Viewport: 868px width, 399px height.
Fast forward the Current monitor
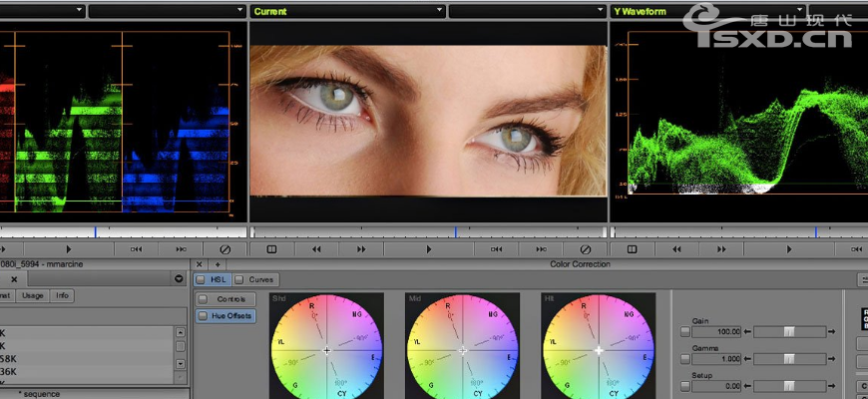click(361, 249)
